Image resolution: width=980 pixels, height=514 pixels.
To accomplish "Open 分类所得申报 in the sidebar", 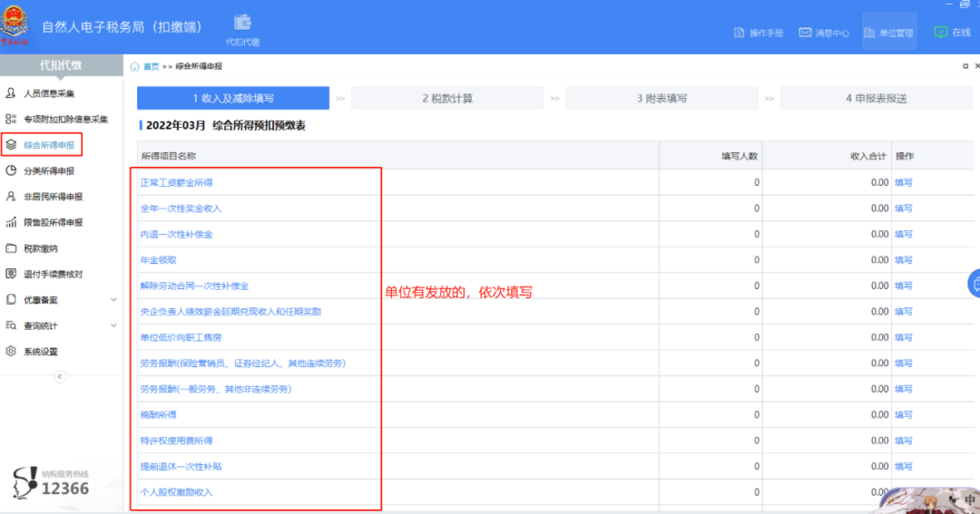I will pyautogui.click(x=49, y=170).
